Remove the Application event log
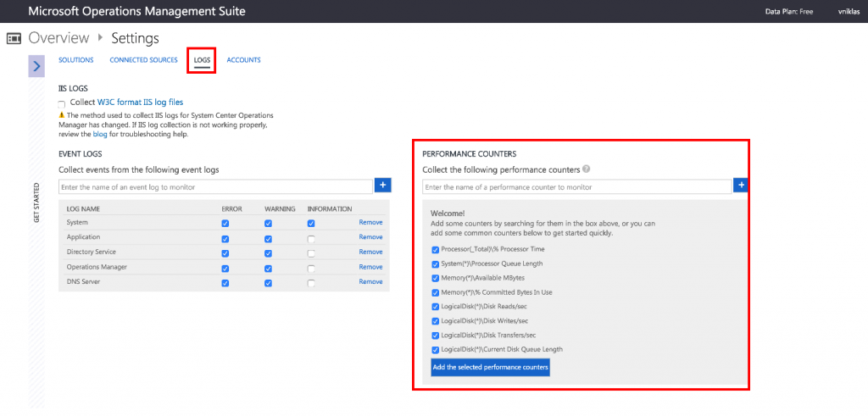The image size is (868, 416). [x=370, y=236]
